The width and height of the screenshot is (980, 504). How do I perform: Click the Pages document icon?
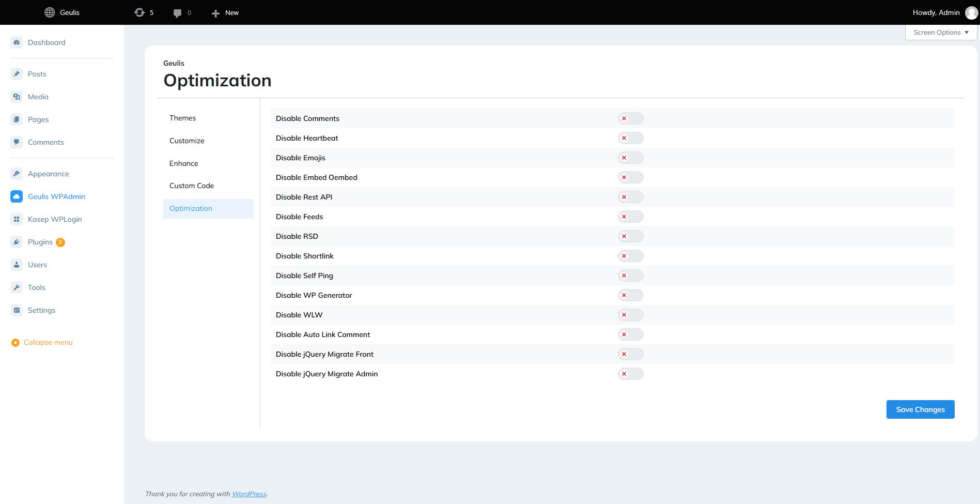pos(17,119)
